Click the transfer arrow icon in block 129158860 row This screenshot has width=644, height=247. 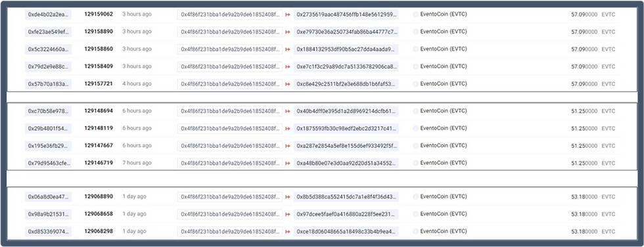pyautogui.click(x=288, y=49)
